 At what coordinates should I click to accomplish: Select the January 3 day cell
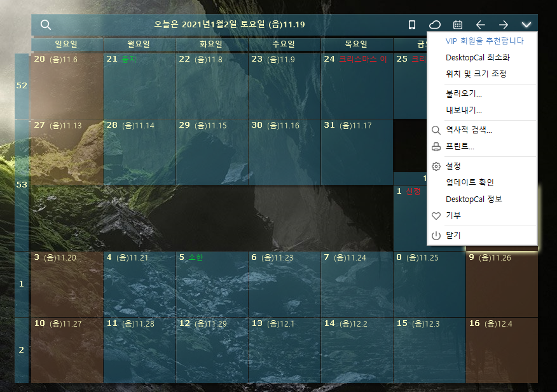67,285
